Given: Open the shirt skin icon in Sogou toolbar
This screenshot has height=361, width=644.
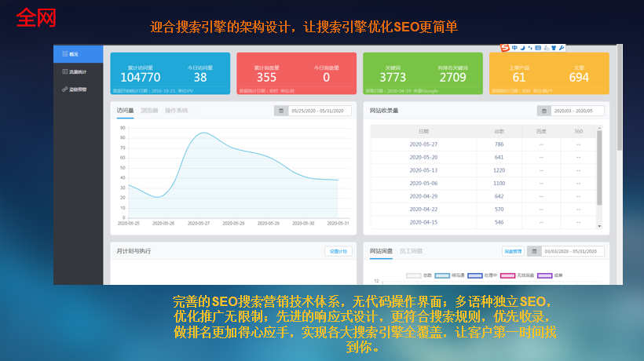Looking at the screenshot, I should click(x=554, y=48).
